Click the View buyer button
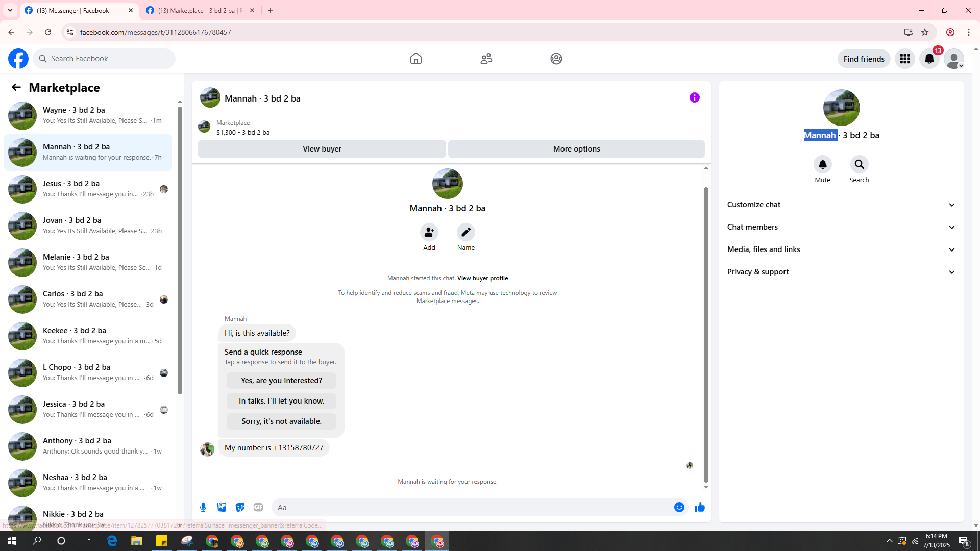The image size is (980, 551). (x=322, y=149)
